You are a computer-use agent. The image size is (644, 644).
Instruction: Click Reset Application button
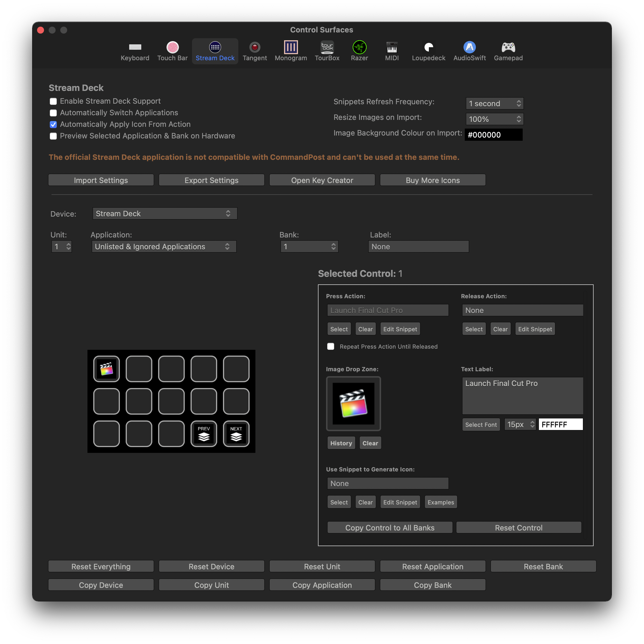click(433, 566)
